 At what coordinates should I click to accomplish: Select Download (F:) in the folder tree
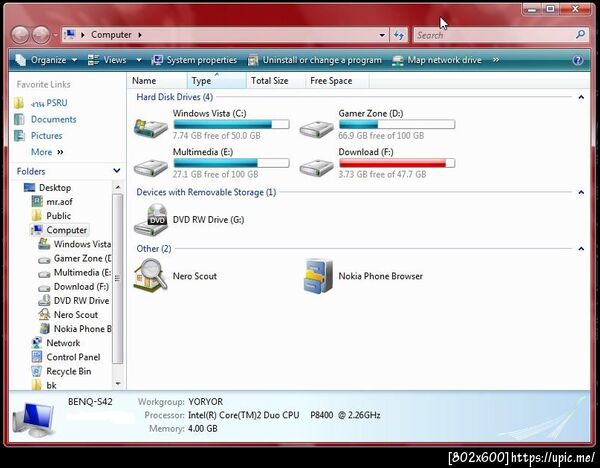(x=81, y=287)
